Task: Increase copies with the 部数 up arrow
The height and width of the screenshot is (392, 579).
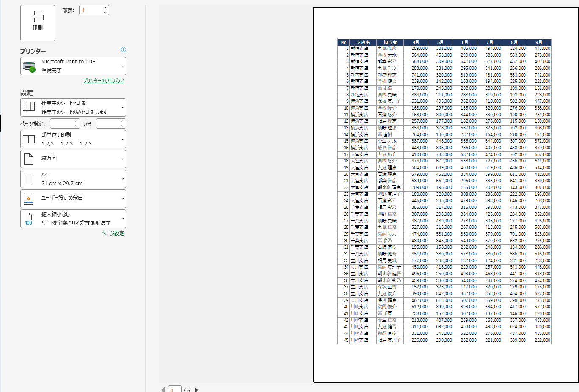Action: 105,8
